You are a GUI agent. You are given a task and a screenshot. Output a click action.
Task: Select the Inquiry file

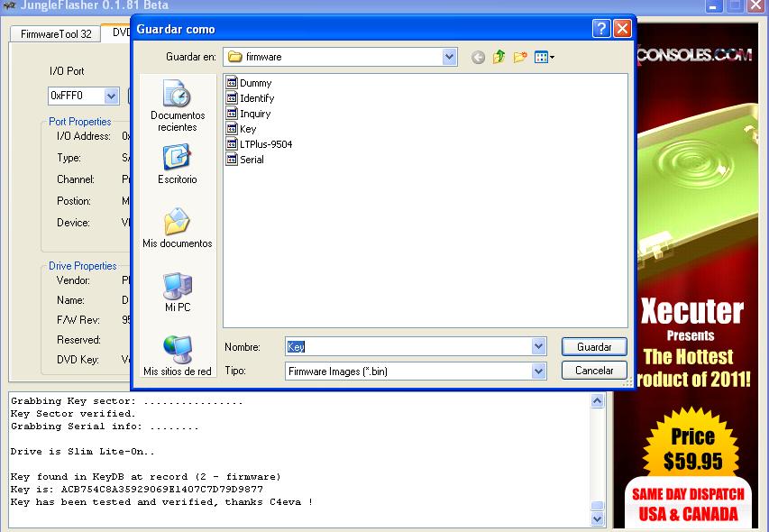click(249, 114)
